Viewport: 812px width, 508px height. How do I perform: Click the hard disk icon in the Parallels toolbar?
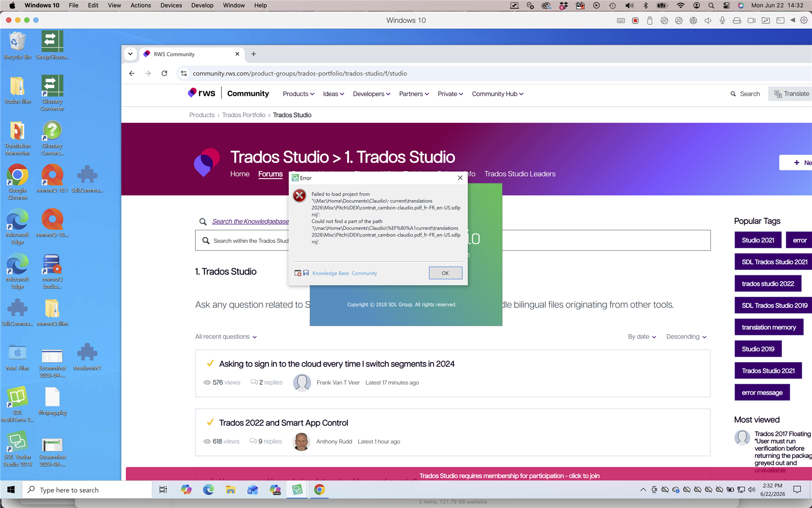[x=737, y=20]
